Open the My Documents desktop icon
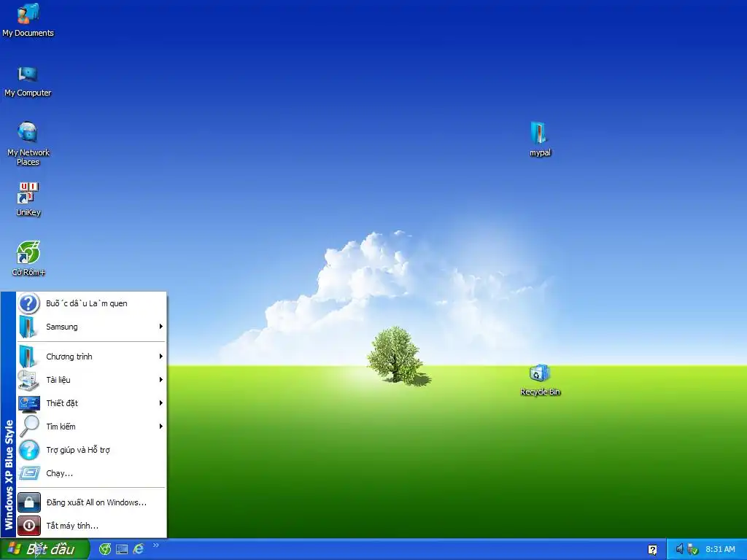 click(x=28, y=20)
